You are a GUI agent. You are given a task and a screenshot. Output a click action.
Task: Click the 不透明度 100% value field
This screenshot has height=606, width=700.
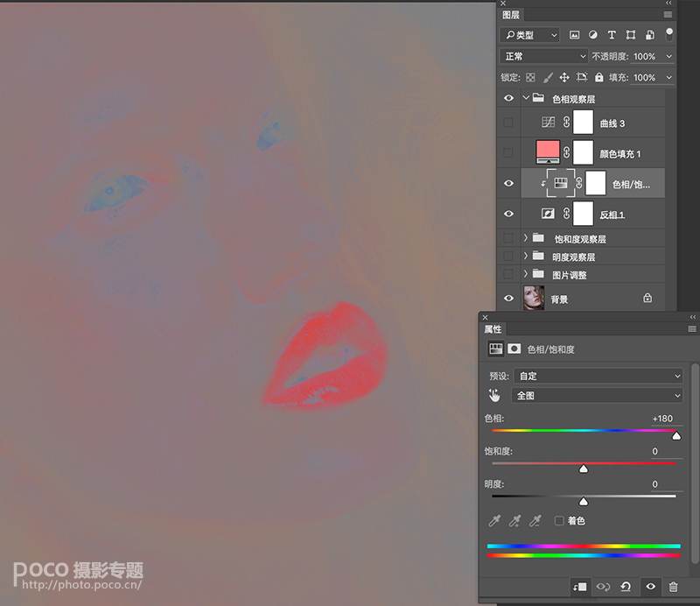[x=645, y=56]
